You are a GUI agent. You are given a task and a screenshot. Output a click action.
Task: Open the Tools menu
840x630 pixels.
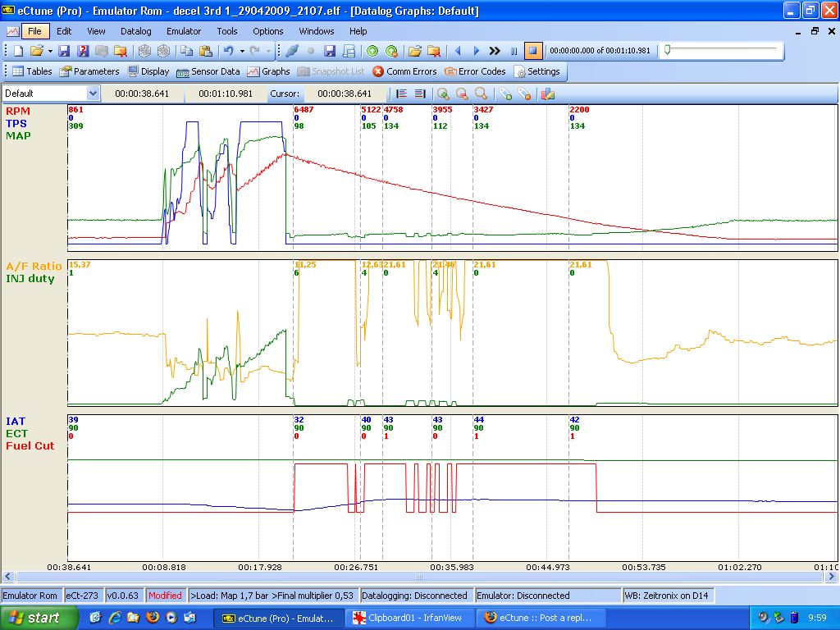(227, 31)
